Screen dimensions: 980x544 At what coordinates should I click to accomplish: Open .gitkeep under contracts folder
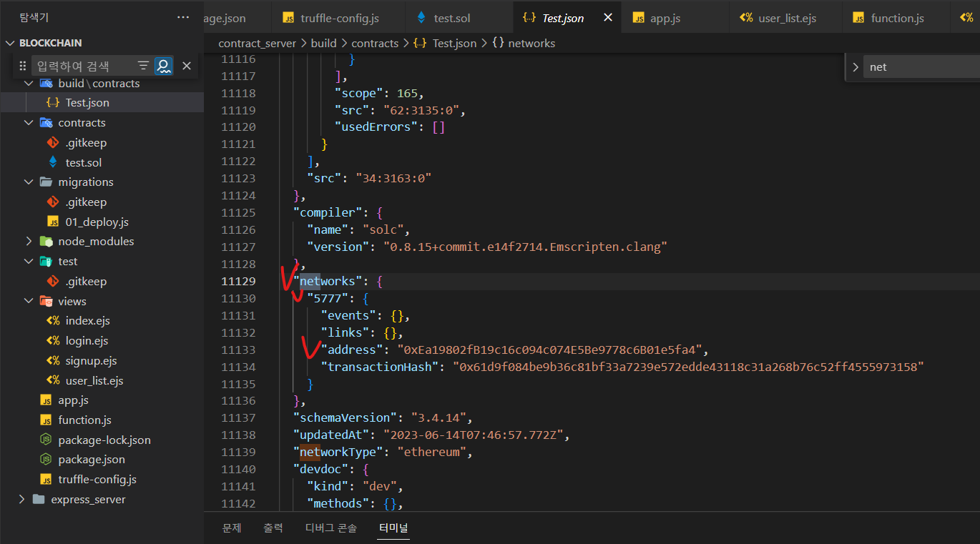point(86,143)
